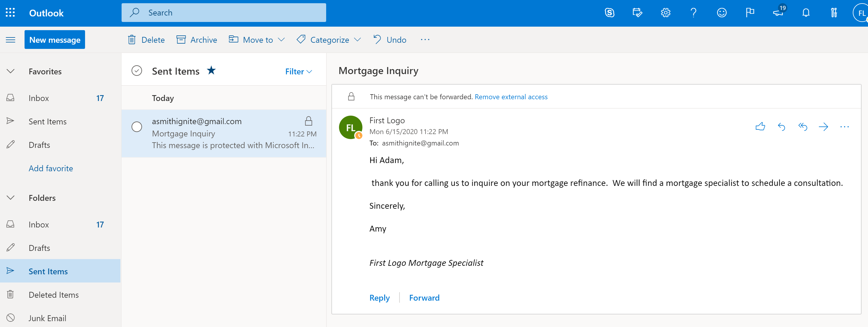Viewport: 868px width, 327px height.
Task: Click Remove external access link
Action: point(511,96)
